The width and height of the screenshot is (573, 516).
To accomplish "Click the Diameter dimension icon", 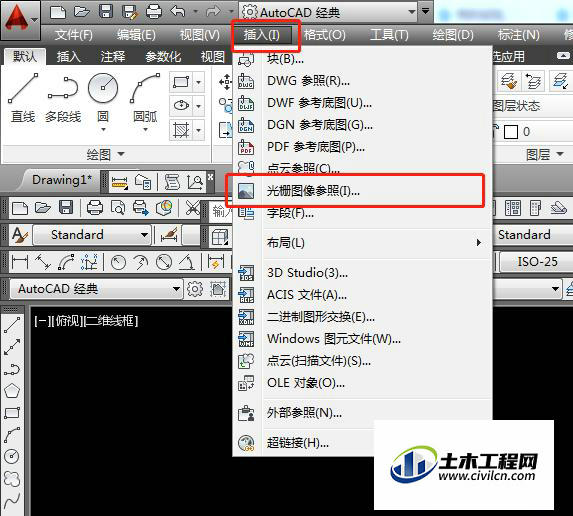I will pos(164,262).
